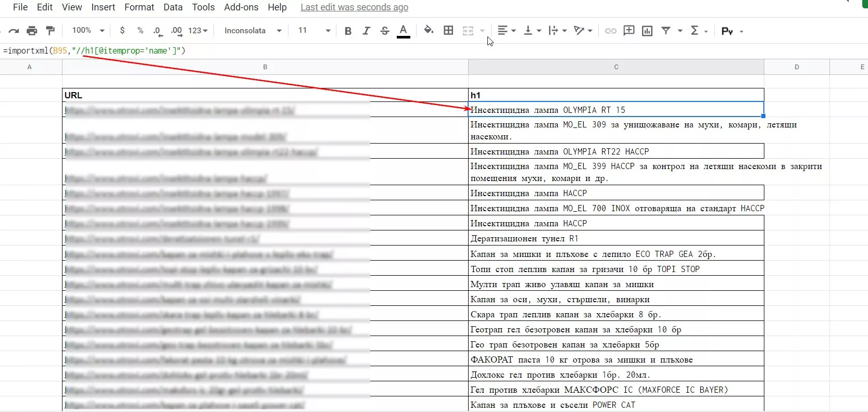The width and height of the screenshot is (868, 412).
Task: Open the zoom 100% dropdown
Action: [x=88, y=31]
